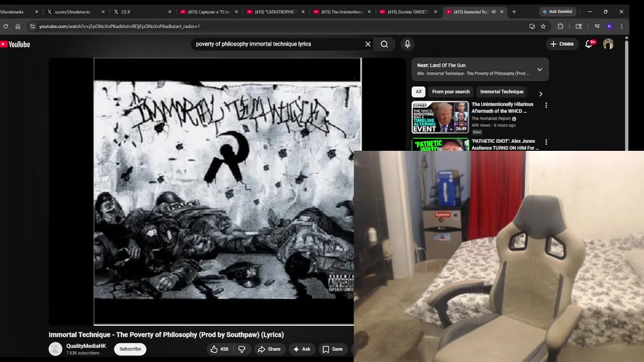
Task: Open media controls icon in toolbar
Action: click(597, 26)
